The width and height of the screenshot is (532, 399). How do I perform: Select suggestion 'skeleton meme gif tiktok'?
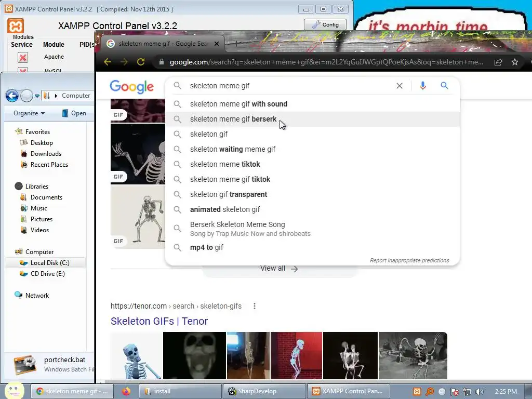(312, 179)
